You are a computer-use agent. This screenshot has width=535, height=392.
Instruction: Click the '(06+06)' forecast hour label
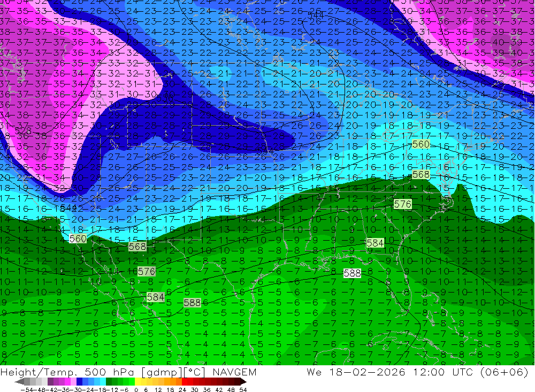505,372
